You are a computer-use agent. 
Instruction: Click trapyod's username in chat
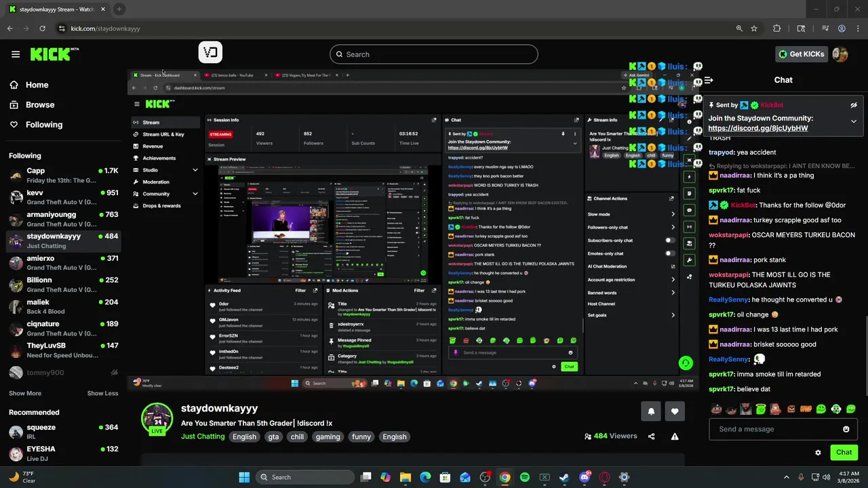click(722, 152)
